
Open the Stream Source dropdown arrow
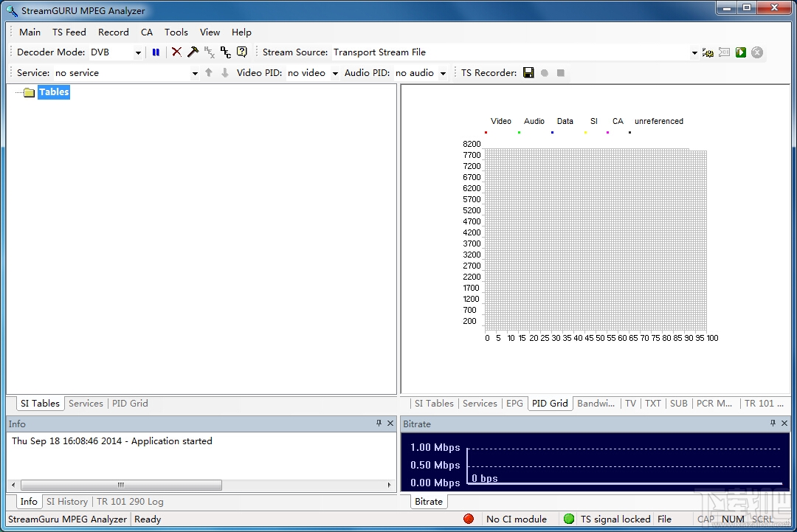[694, 53]
